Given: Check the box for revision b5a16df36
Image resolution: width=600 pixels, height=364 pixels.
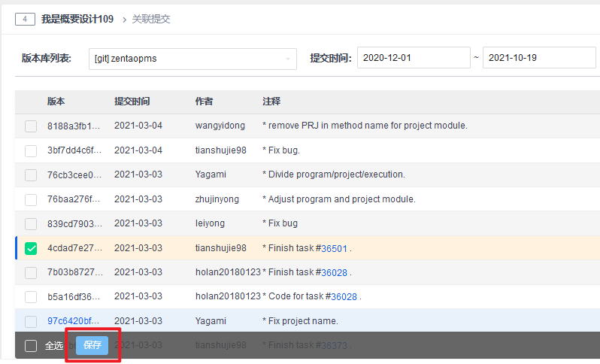Looking at the screenshot, I should pos(31,296).
